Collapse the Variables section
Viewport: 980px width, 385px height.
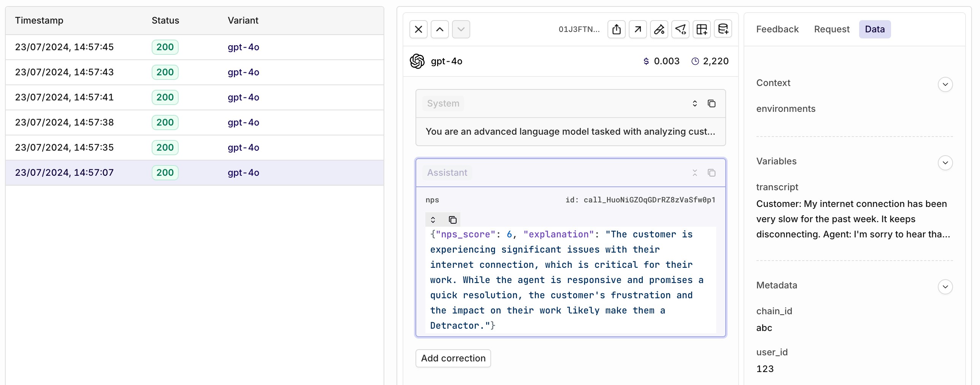click(945, 162)
